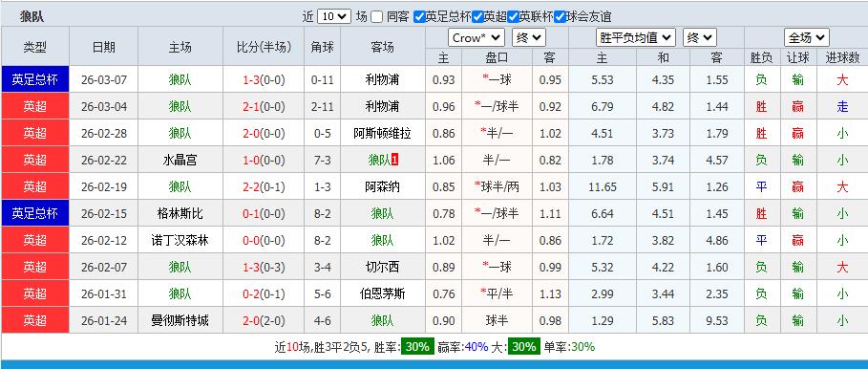Click the corner count 0-11
Viewport: 868px width, 369px height.
click(x=322, y=79)
